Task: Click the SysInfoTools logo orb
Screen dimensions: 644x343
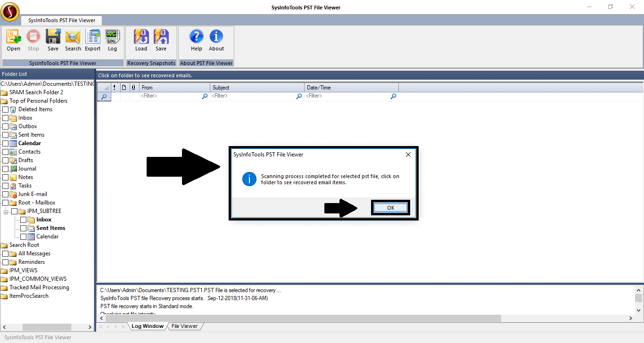Action: coord(10,12)
